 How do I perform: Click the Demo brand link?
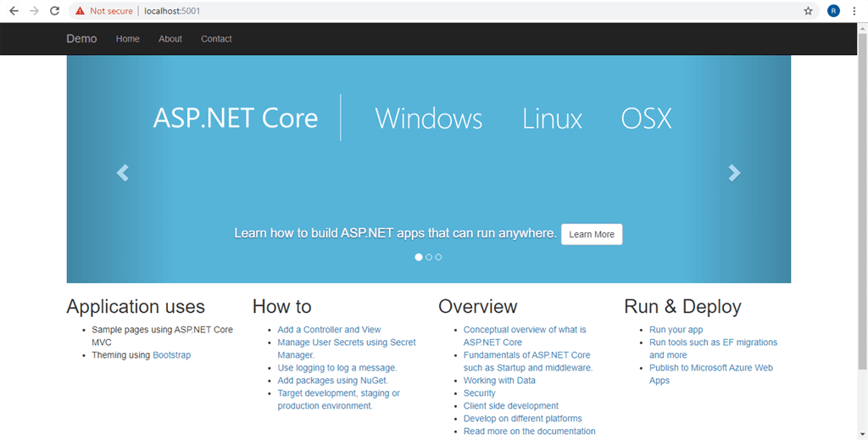pos(81,39)
